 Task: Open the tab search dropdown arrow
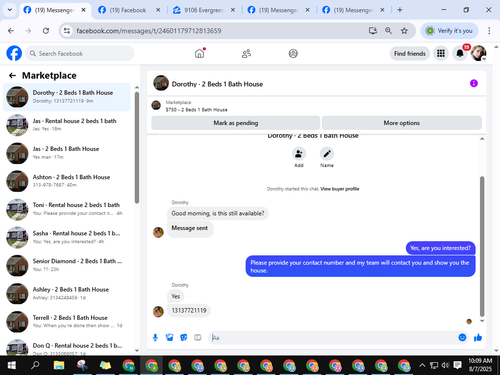coord(10,10)
